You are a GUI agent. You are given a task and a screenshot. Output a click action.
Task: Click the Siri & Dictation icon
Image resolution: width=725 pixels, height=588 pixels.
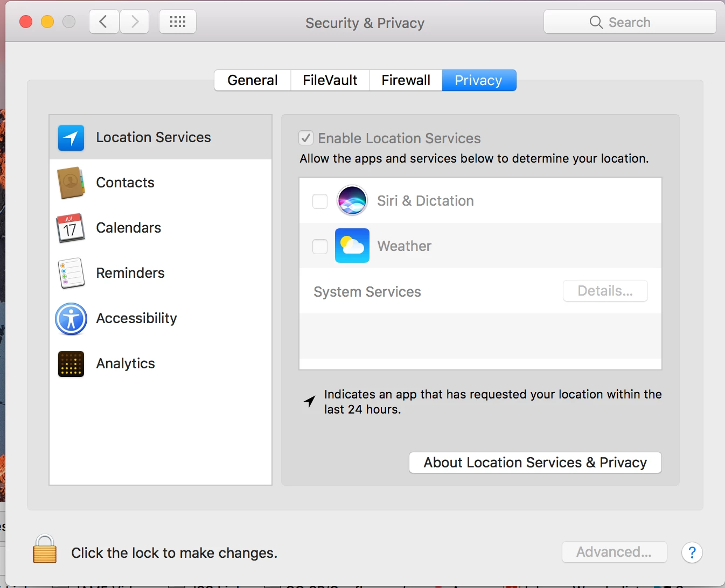(x=352, y=200)
